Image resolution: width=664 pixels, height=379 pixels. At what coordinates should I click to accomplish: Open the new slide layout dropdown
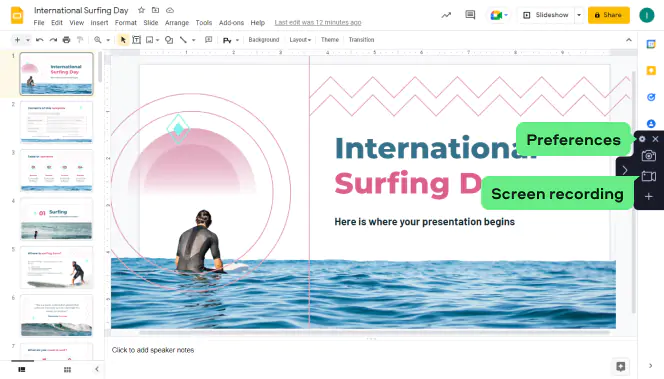tap(28, 40)
